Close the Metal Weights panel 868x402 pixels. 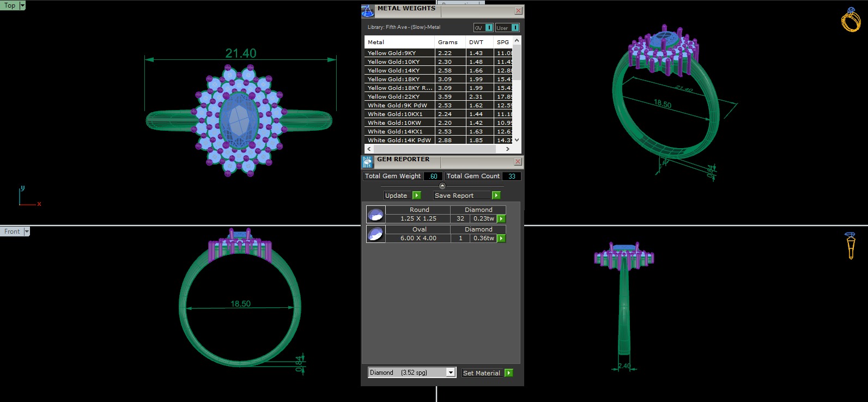518,11
